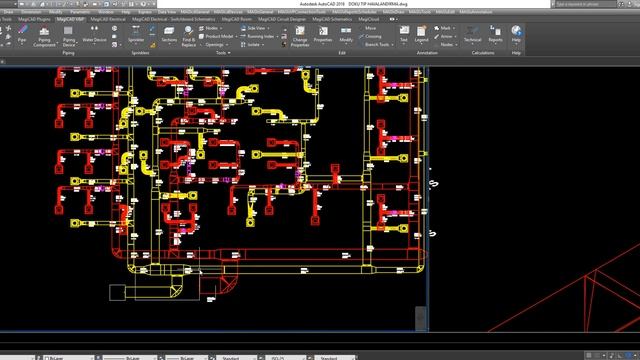Viewport: 640px width, 360px height.
Task: Click the keyword search input field
Action: click(x=585, y=4)
